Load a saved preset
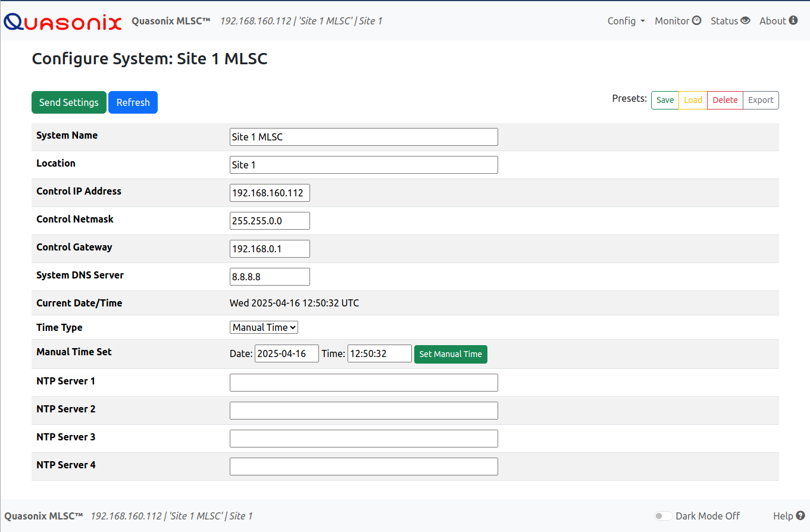Screen dimensions: 810x532 coord(693,100)
